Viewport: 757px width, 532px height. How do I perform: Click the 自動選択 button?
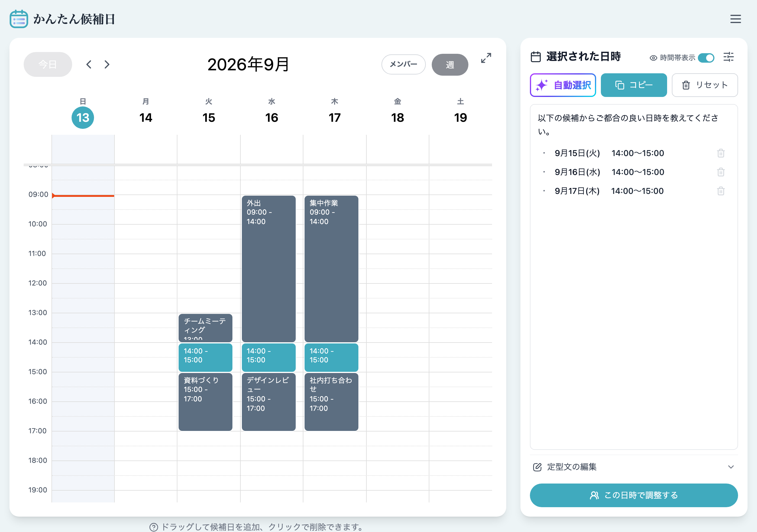(563, 85)
